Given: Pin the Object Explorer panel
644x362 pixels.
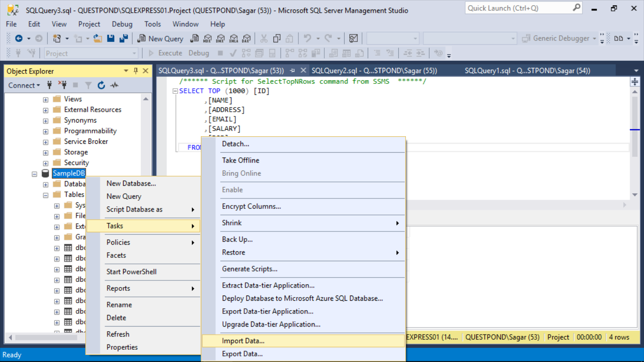Looking at the screenshot, I should pyautogui.click(x=136, y=71).
